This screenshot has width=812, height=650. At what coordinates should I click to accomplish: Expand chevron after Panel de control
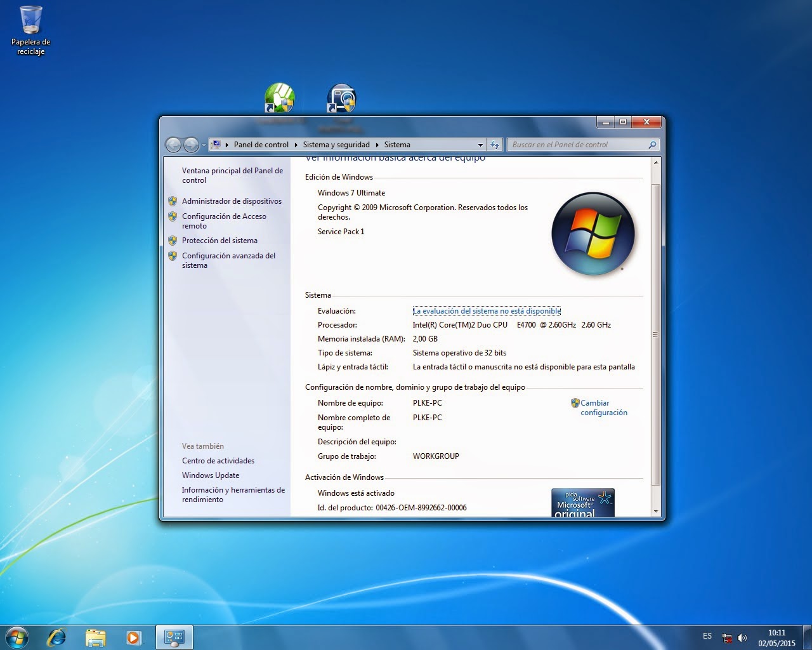(x=296, y=145)
